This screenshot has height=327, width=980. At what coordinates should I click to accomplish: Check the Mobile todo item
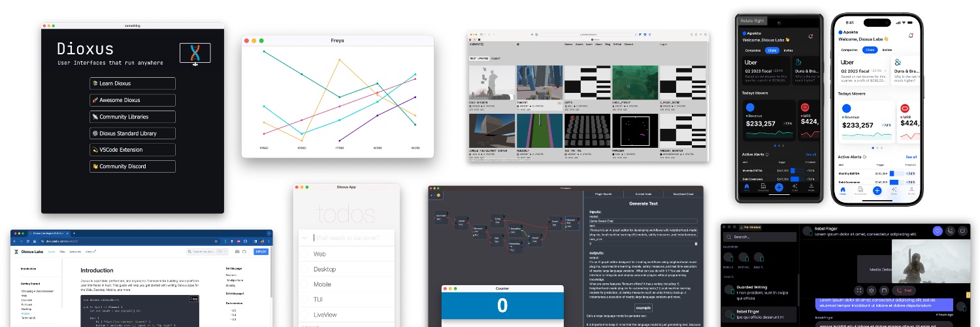point(304,284)
